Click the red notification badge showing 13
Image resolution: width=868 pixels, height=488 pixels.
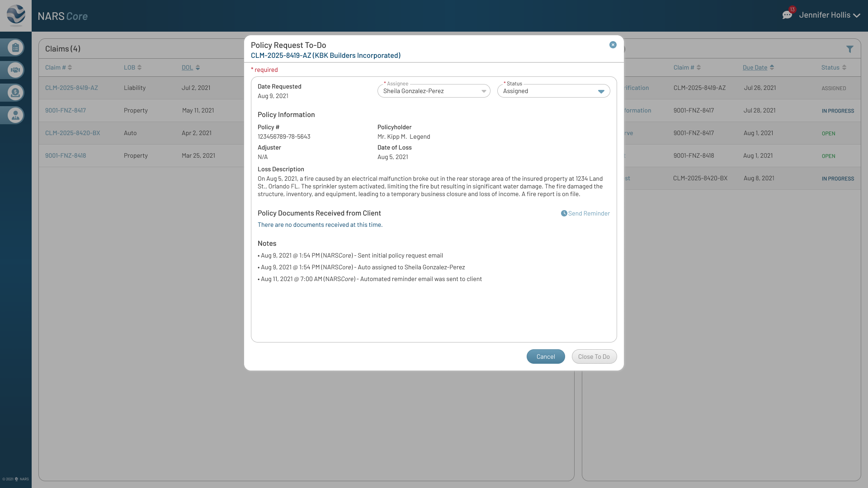[793, 9]
